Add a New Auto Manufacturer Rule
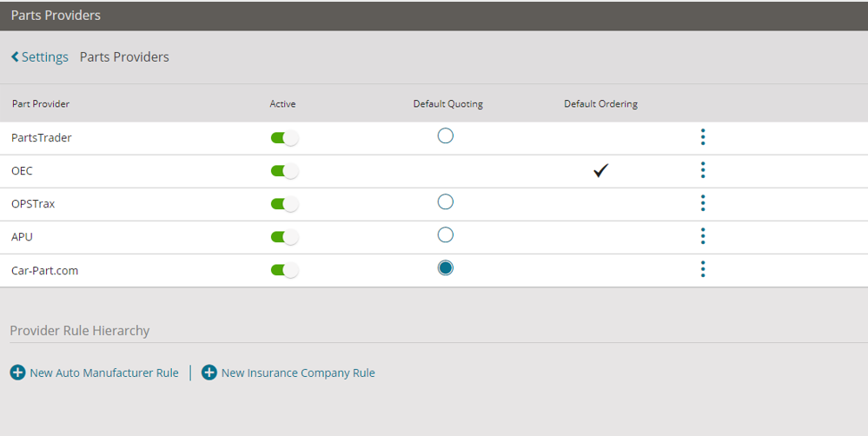 click(x=104, y=373)
